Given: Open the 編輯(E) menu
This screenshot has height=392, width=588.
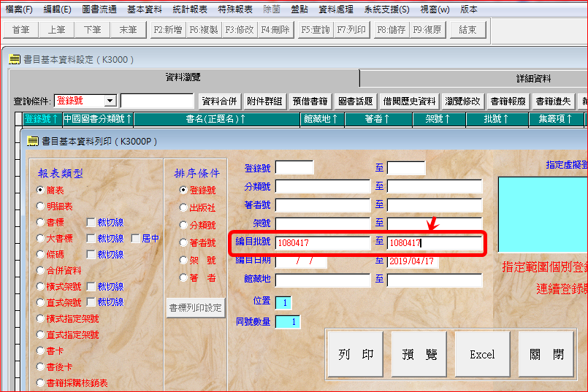Looking at the screenshot, I should tap(58, 9).
